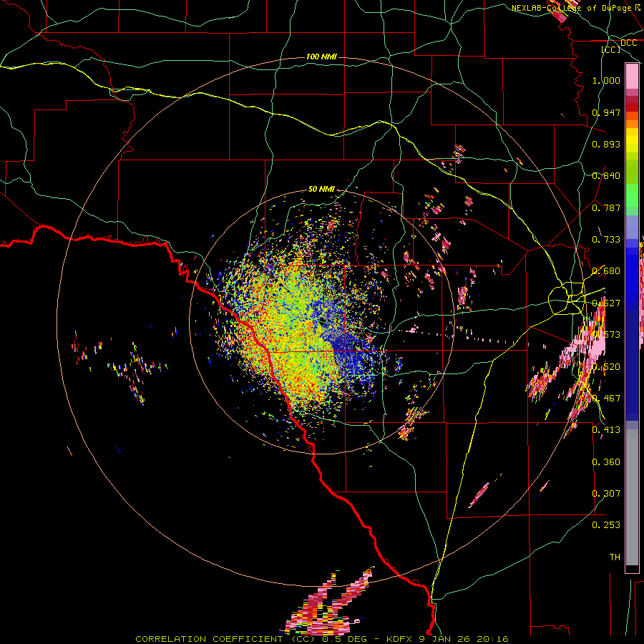Select the 0.520 legend value
Viewport: 644px width, 644px height.
click(606, 366)
